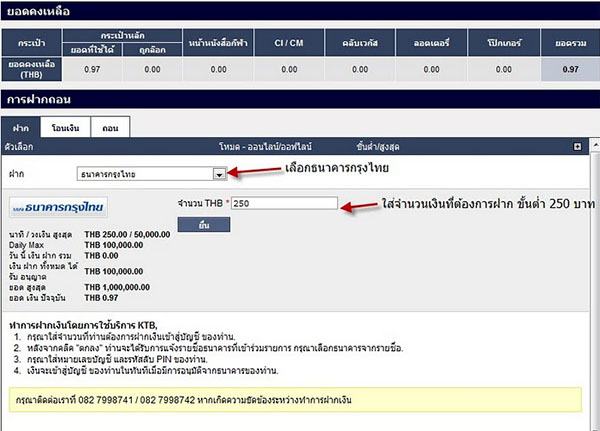Click the ธนาคารกรุงไทย bank select box

152,174
